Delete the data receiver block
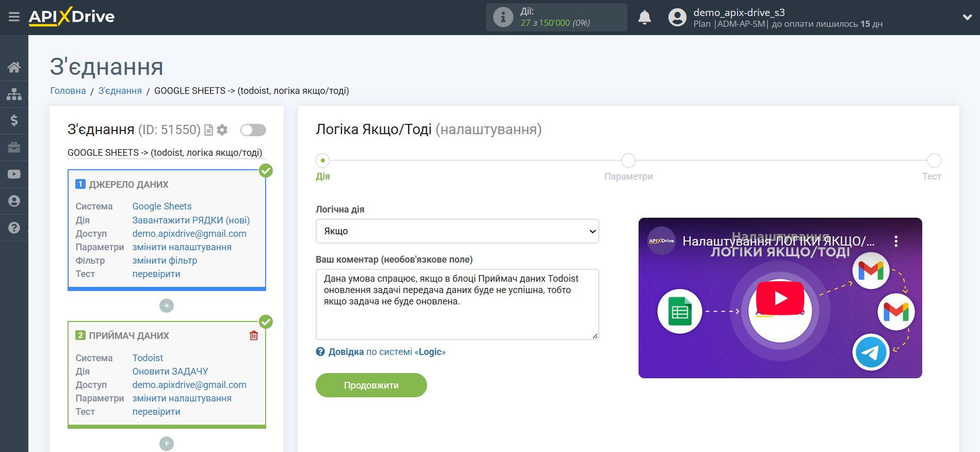 (254, 336)
